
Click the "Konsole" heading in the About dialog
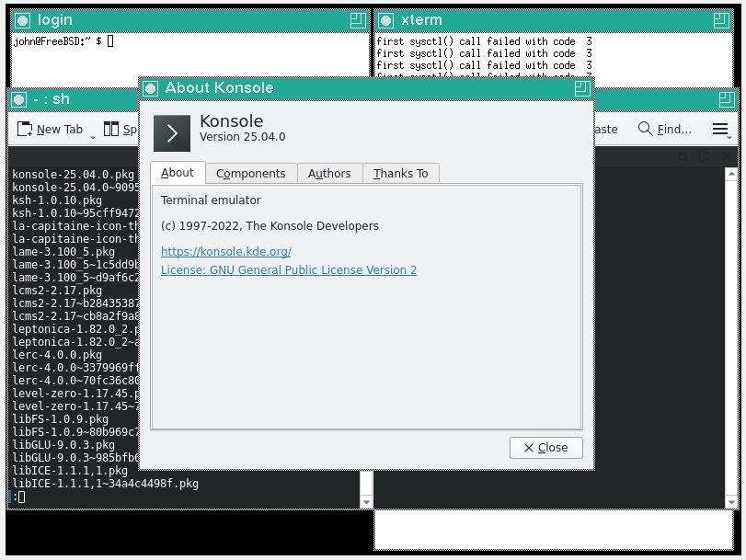[x=232, y=120]
